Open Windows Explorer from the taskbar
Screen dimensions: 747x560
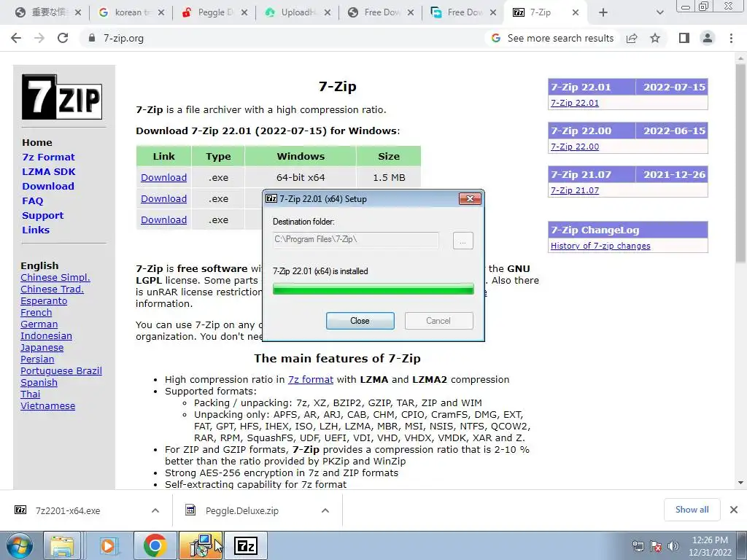[x=62, y=545]
